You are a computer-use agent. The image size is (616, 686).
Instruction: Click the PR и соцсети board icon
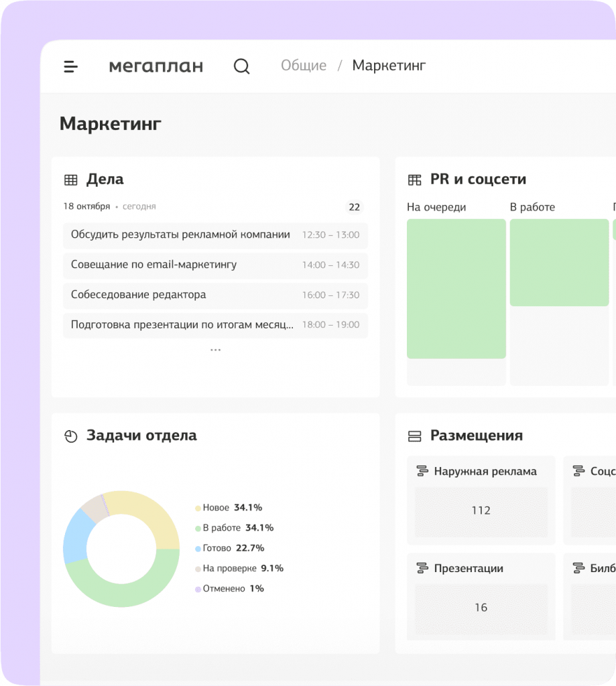(x=414, y=180)
